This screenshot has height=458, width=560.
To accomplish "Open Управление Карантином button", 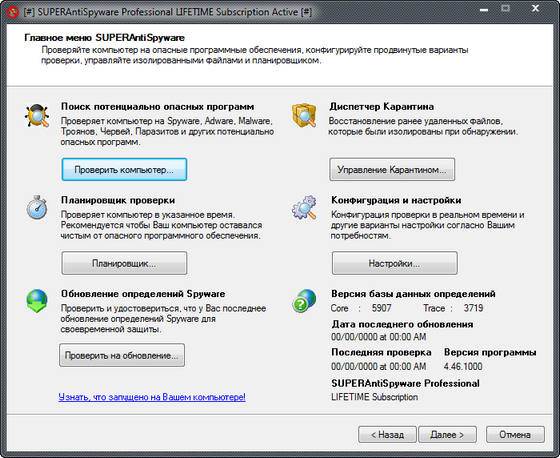I will (392, 169).
